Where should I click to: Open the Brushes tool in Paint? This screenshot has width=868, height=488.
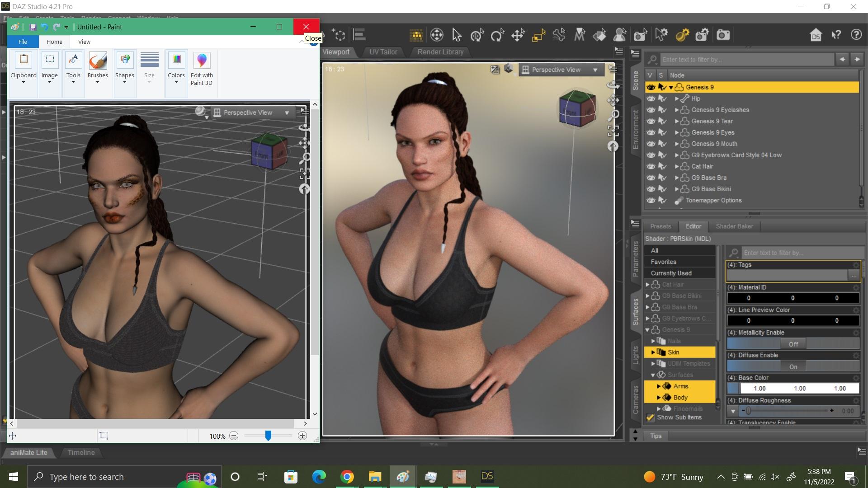point(98,68)
